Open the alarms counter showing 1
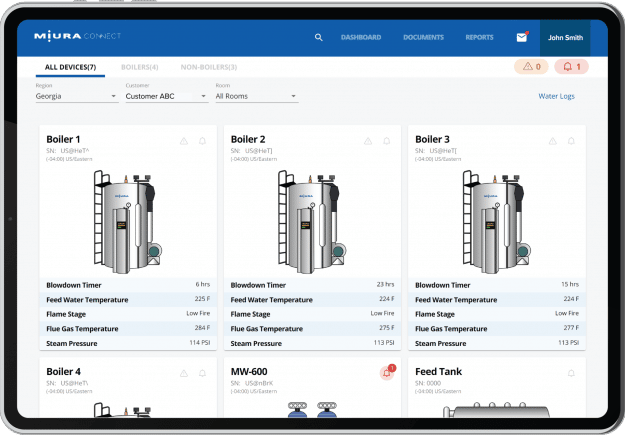The image size is (625, 435). [572, 67]
